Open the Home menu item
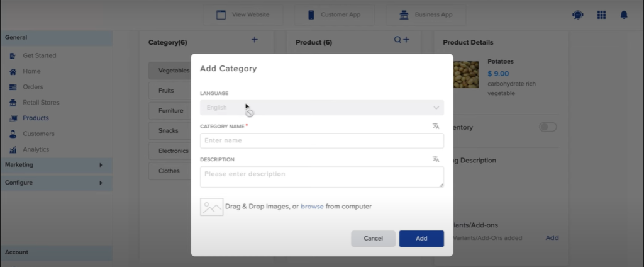Viewport: 644px width, 267px height. pos(31,71)
